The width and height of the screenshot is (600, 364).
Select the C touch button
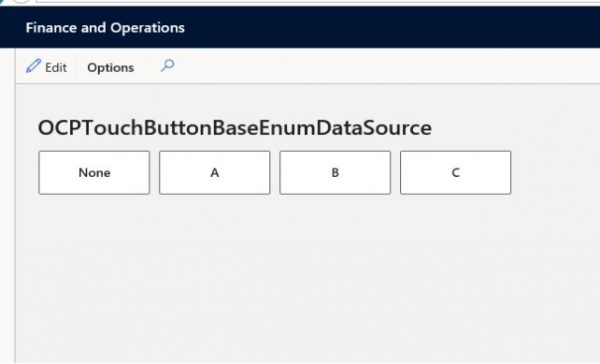pos(455,173)
